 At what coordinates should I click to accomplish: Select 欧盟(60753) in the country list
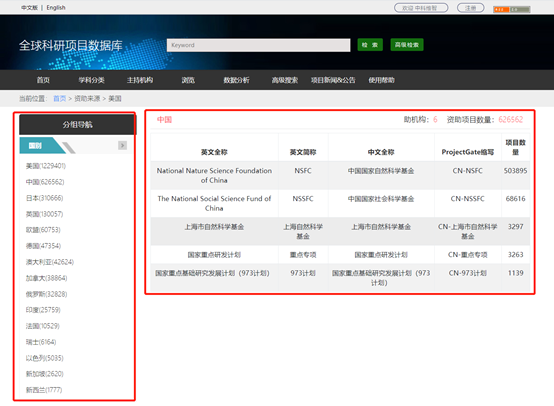43,230
